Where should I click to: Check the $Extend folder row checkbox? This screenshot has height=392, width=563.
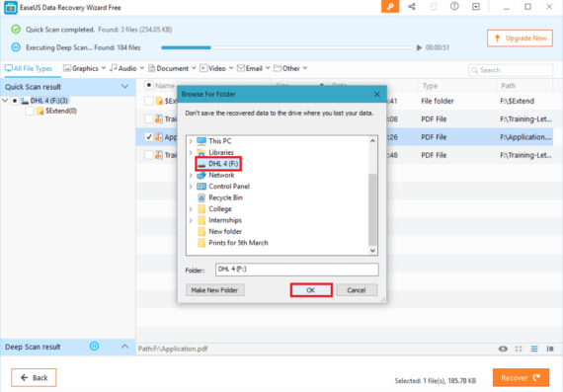click(148, 101)
